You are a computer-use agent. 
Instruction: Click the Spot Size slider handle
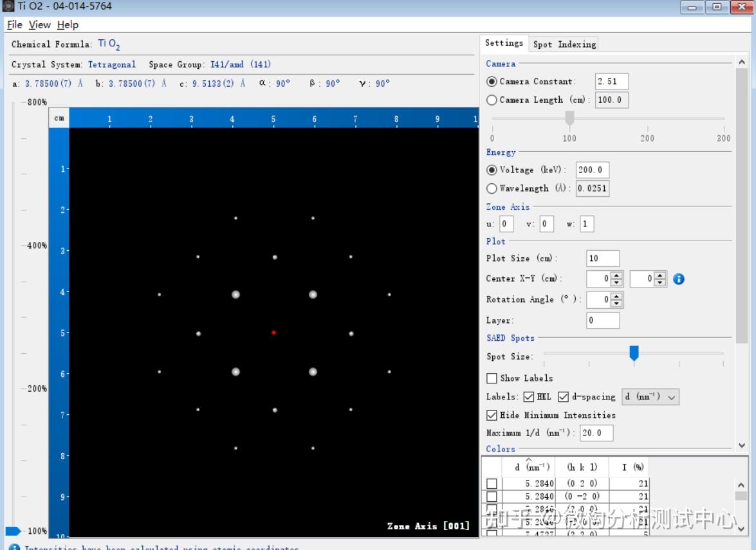634,353
